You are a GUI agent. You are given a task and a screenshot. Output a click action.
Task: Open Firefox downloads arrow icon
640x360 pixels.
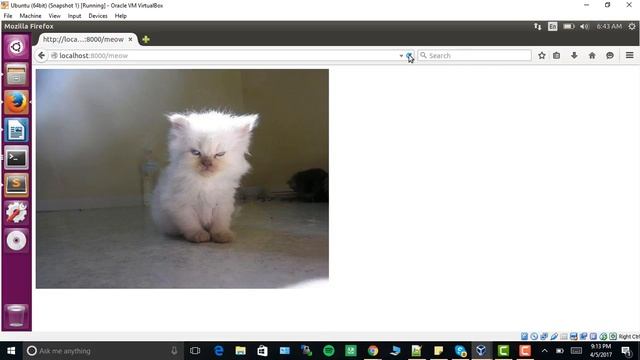coord(574,56)
